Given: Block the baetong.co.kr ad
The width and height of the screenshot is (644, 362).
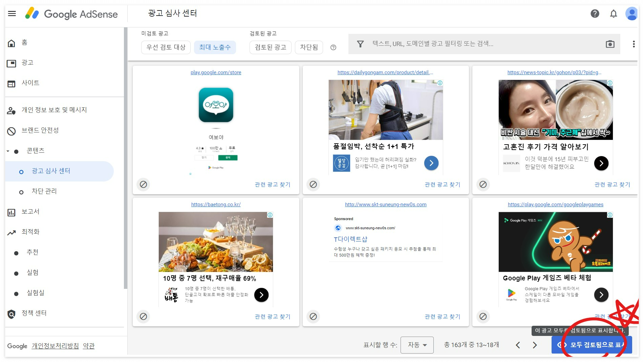Looking at the screenshot, I should click(x=143, y=316).
